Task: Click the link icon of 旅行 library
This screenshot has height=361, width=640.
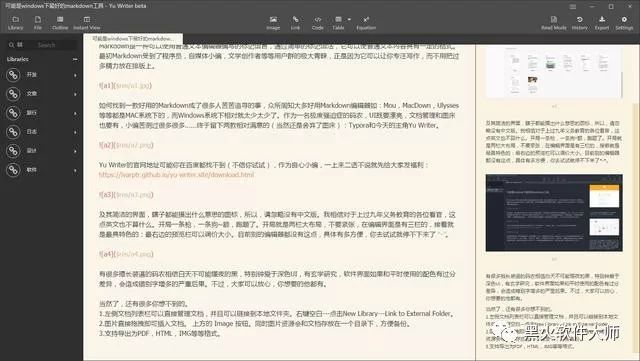Action: click(13, 113)
